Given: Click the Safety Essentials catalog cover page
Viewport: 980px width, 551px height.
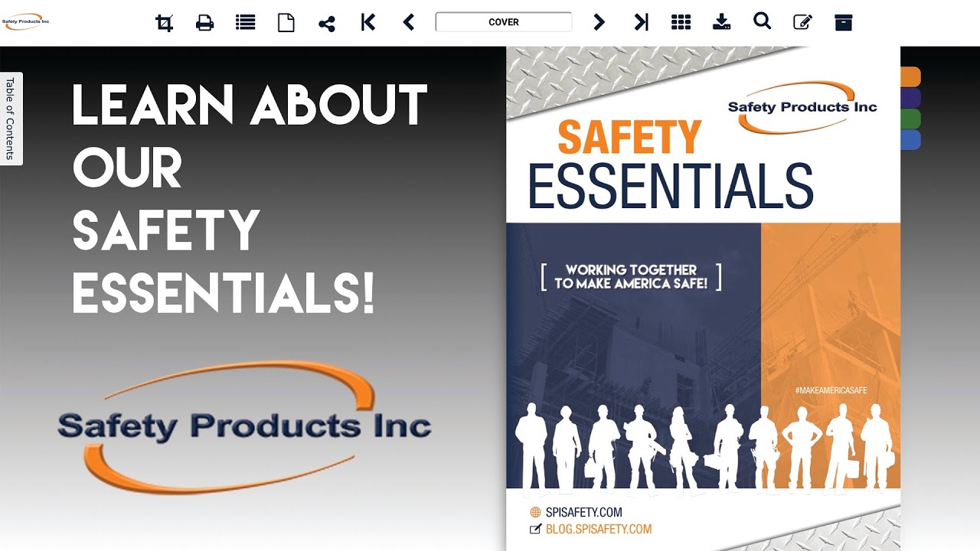Looking at the screenshot, I should (703, 298).
